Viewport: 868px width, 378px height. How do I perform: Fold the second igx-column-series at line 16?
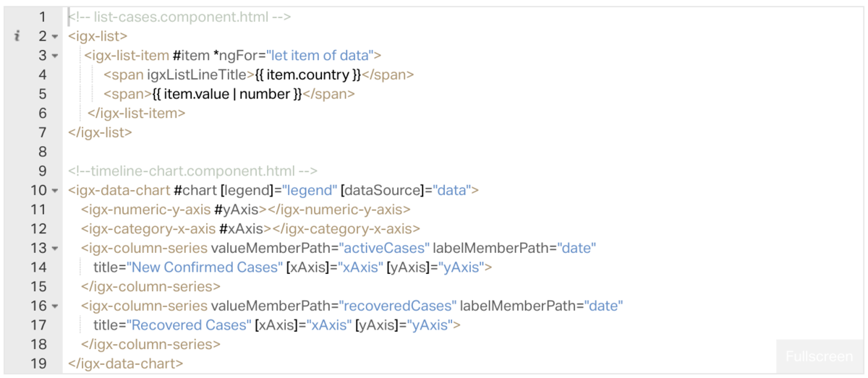(x=54, y=306)
